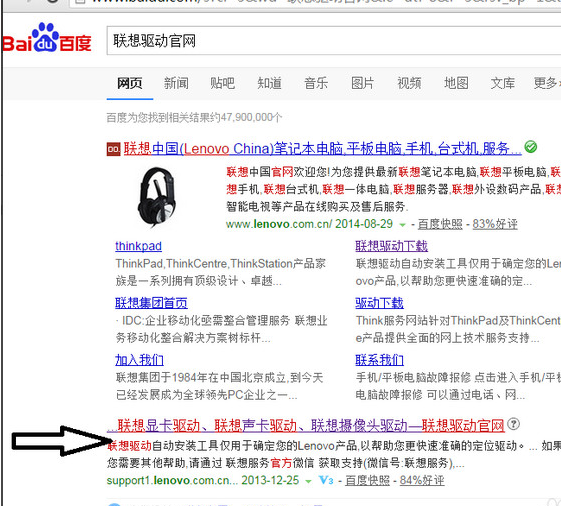Click the snippet text 智能电视等产品在线购买及售后服务
The width and height of the screenshot is (577, 506).
pyautogui.click(x=317, y=206)
